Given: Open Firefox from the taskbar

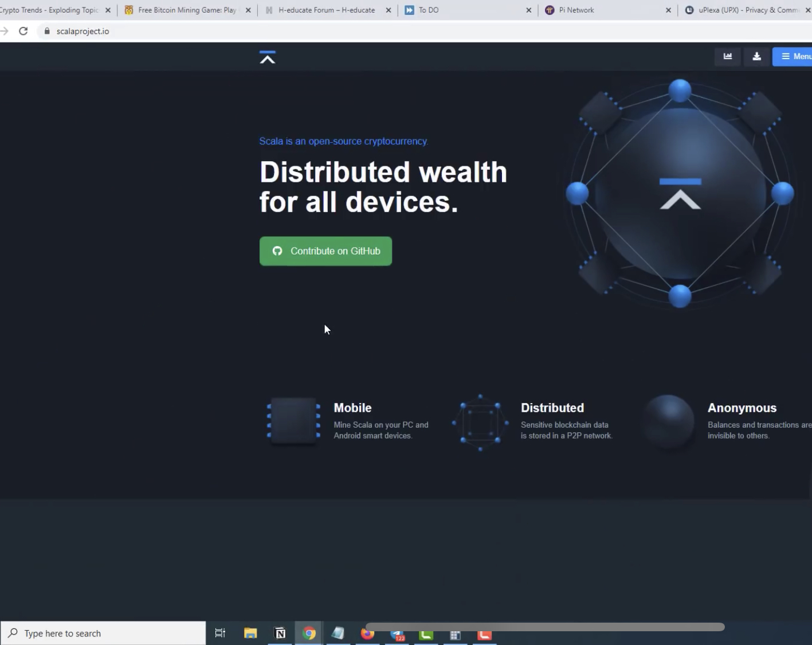Looking at the screenshot, I should click(x=367, y=634).
